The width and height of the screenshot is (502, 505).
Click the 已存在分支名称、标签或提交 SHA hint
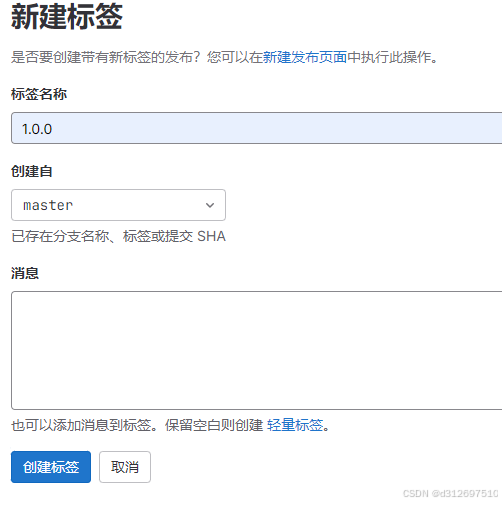coord(119,236)
